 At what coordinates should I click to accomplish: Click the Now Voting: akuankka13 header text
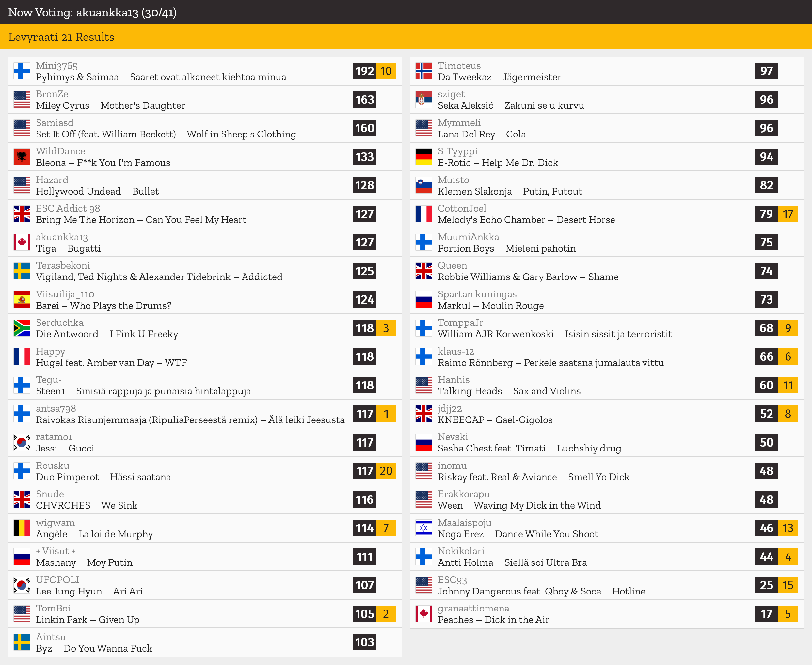click(92, 12)
